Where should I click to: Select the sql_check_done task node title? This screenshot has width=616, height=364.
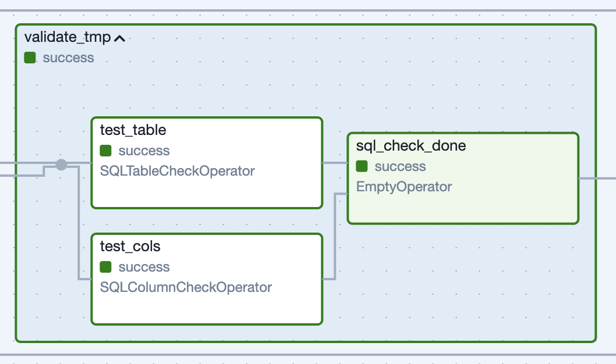pos(411,145)
